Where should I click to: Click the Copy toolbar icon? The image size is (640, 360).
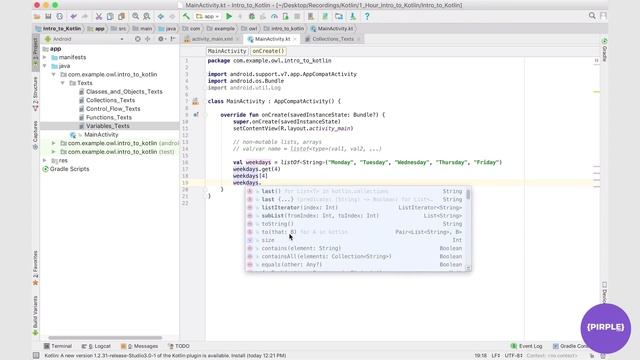(x=110, y=16)
